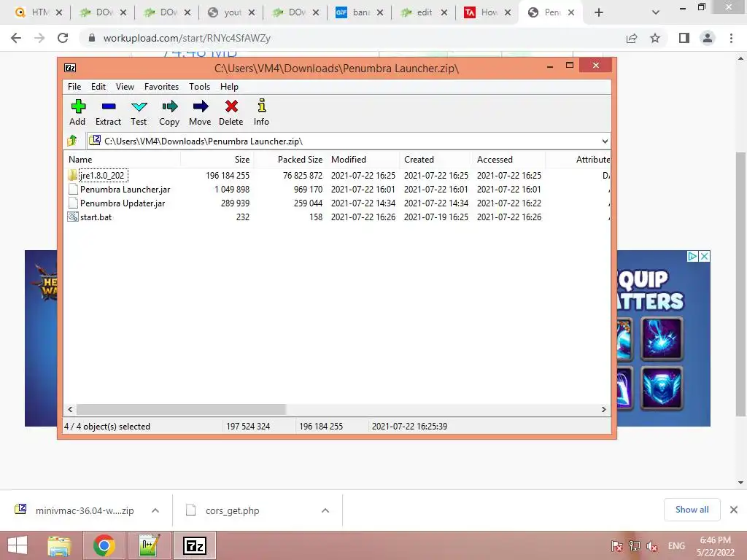Expand the 7-Zip address path dropdown
The image size is (747, 560).
[605, 141]
